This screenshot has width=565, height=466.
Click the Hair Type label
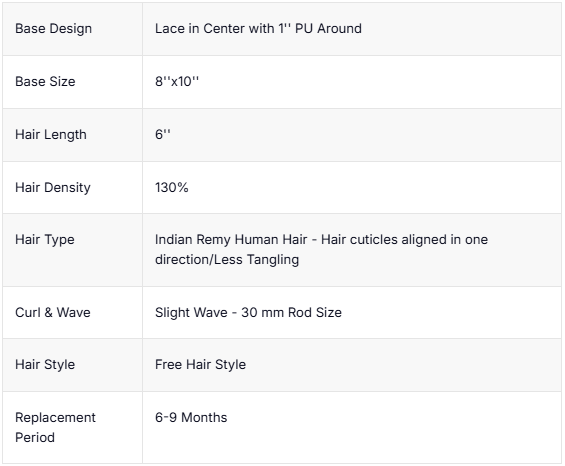[x=45, y=240]
